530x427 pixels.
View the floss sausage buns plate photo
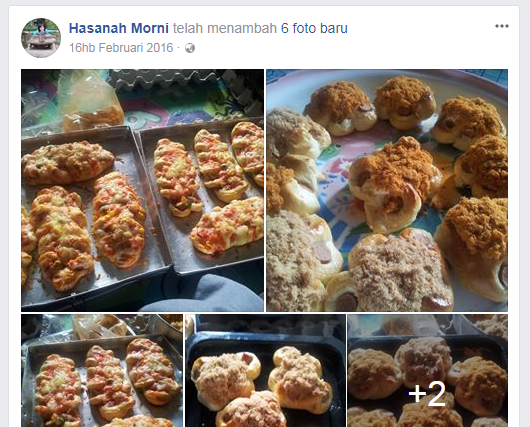(x=387, y=190)
